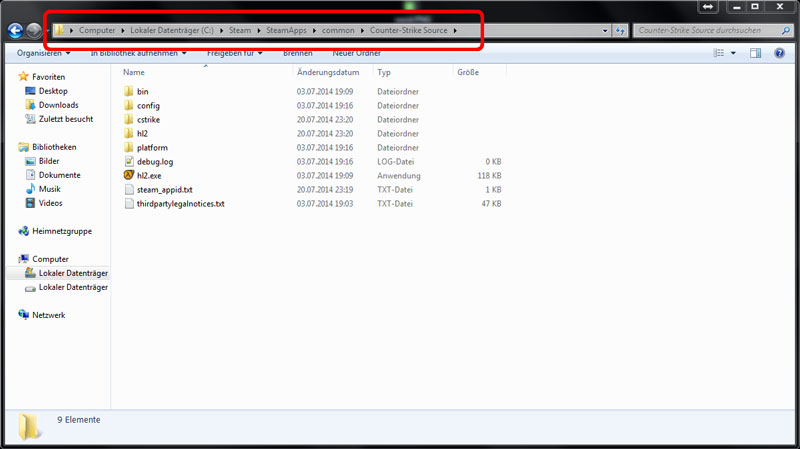
Task: Expand the arrow after Steam breadcrumb
Action: (x=259, y=31)
